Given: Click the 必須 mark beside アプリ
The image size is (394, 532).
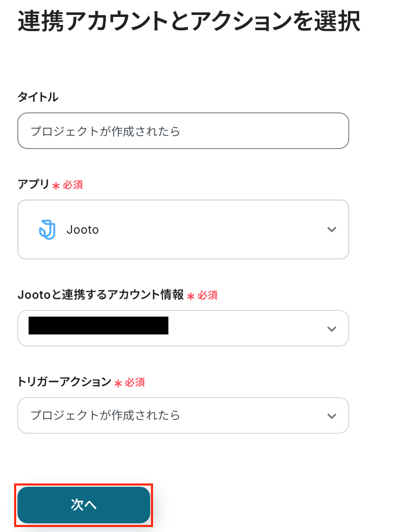Looking at the screenshot, I should pos(73,185).
